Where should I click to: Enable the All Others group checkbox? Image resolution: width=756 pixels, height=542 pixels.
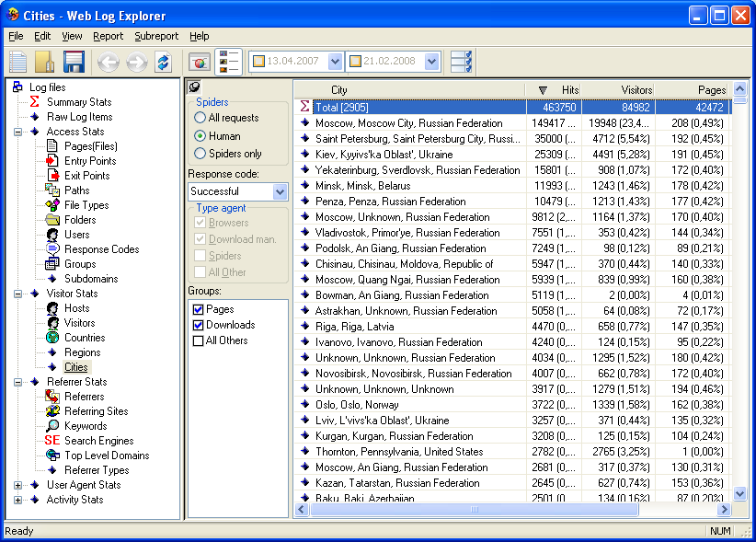[198, 340]
